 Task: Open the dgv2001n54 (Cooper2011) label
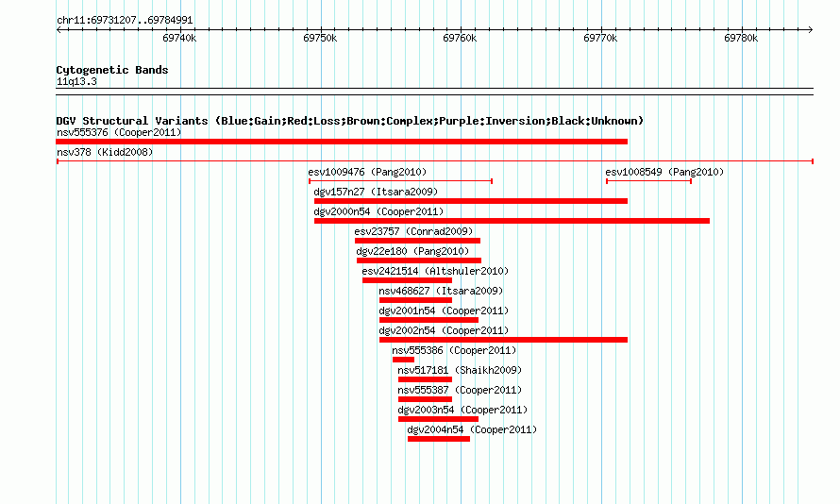coord(445,311)
